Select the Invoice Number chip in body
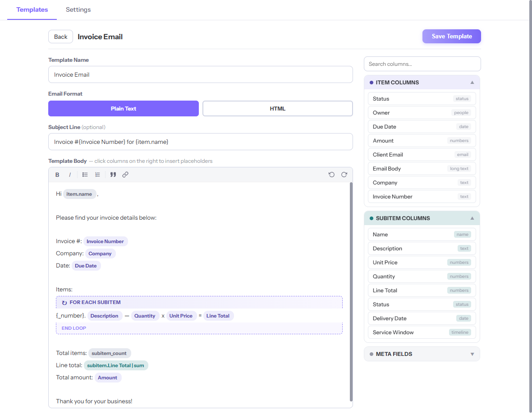532x415 pixels. coord(105,242)
